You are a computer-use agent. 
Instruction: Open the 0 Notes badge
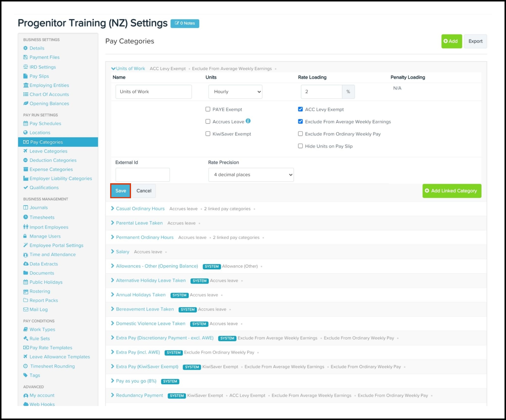pyautogui.click(x=185, y=23)
